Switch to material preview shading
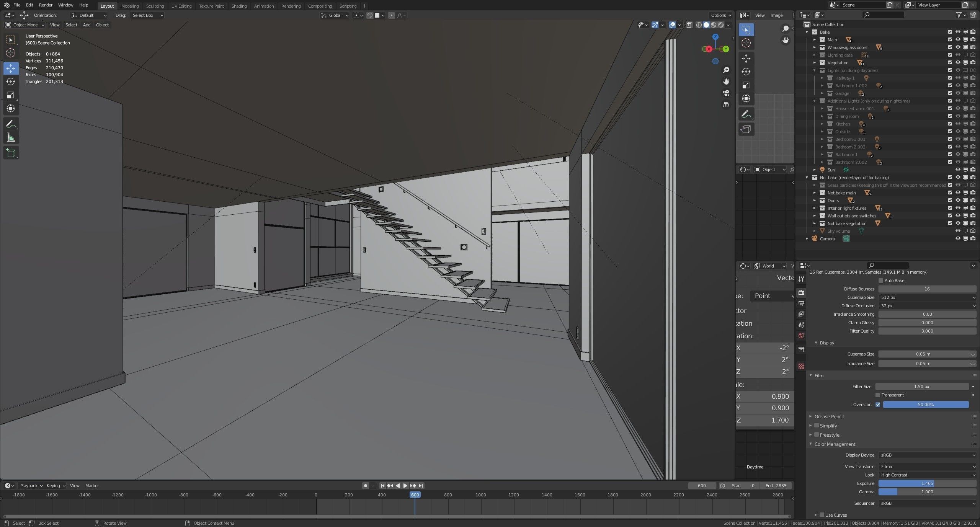 tap(714, 25)
